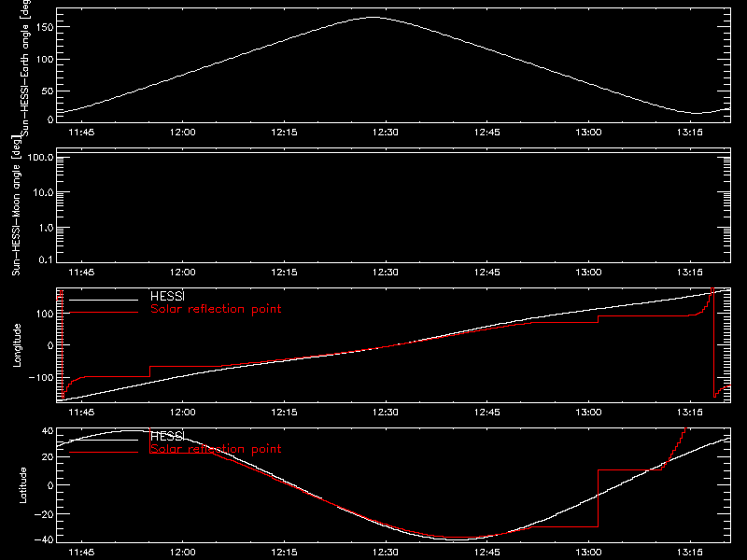Click the 40 tick on Latitude plot
The width and height of the screenshot is (747, 560).
point(48,431)
